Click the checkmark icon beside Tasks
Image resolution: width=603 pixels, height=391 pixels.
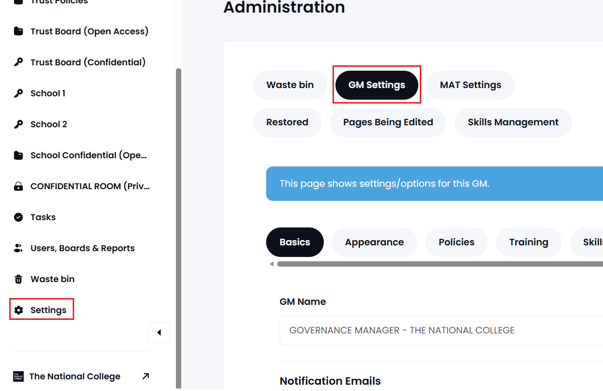coord(18,217)
